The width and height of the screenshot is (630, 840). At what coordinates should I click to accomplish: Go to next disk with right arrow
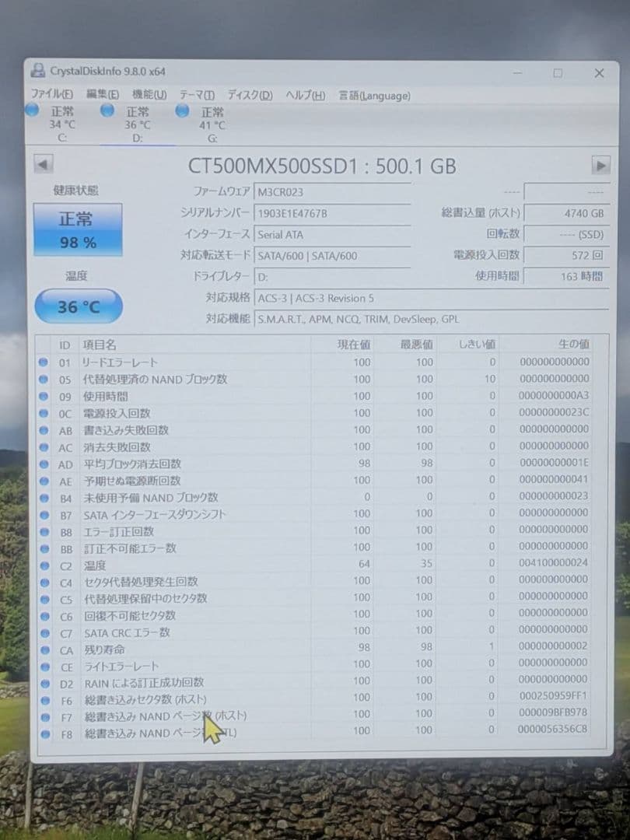[600, 166]
